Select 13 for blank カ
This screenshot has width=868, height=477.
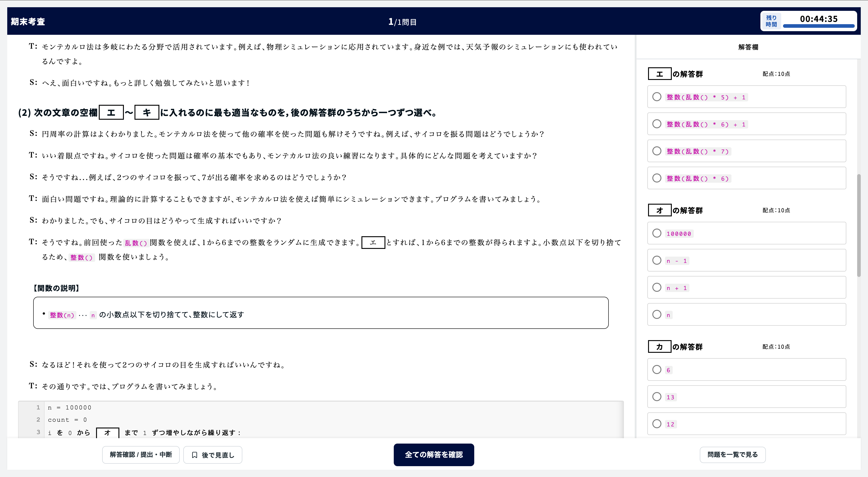point(657,397)
